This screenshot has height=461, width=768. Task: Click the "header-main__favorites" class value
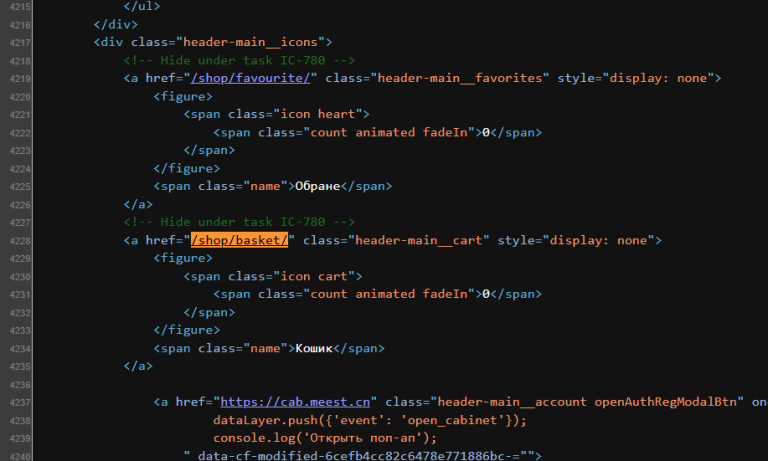click(x=460, y=78)
